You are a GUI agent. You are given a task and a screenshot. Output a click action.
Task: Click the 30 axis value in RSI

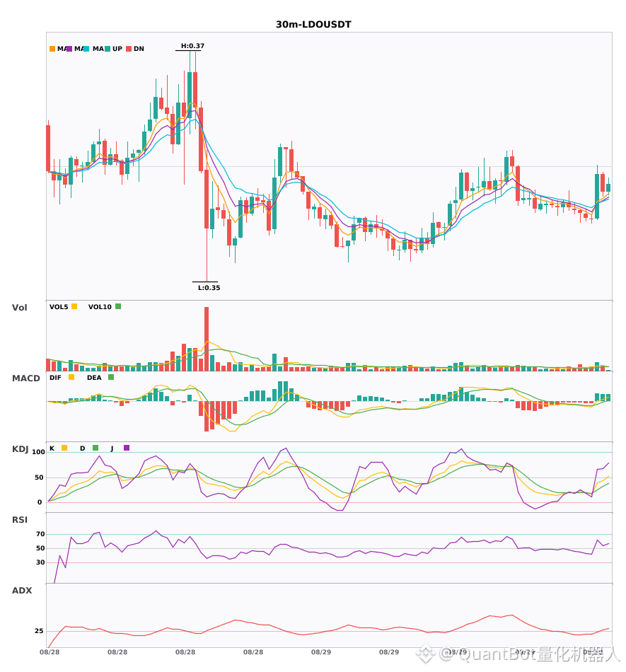pyautogui.click(x=40, y=562)
